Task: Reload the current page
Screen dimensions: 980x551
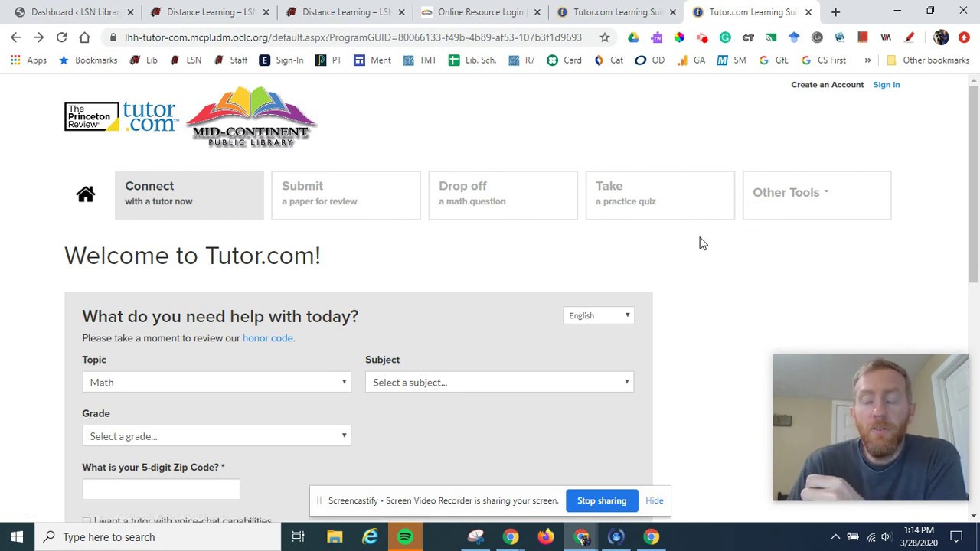Action: [x=61, y=37]
